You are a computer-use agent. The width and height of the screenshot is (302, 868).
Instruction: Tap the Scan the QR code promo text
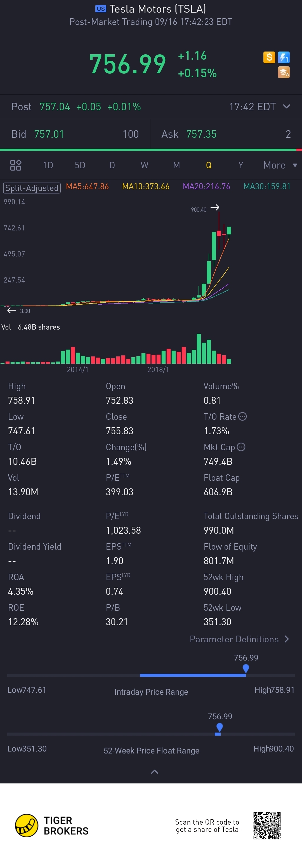tap(207, 826)
